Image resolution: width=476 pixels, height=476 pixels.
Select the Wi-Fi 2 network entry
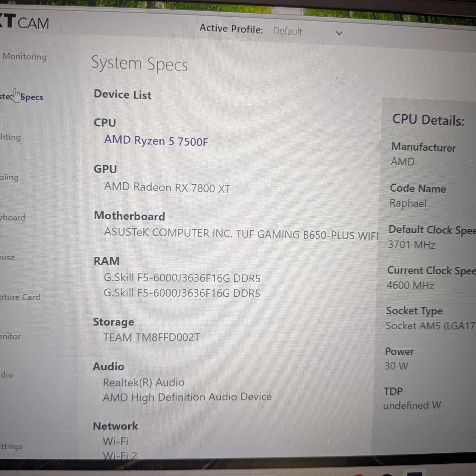(120, 456)
